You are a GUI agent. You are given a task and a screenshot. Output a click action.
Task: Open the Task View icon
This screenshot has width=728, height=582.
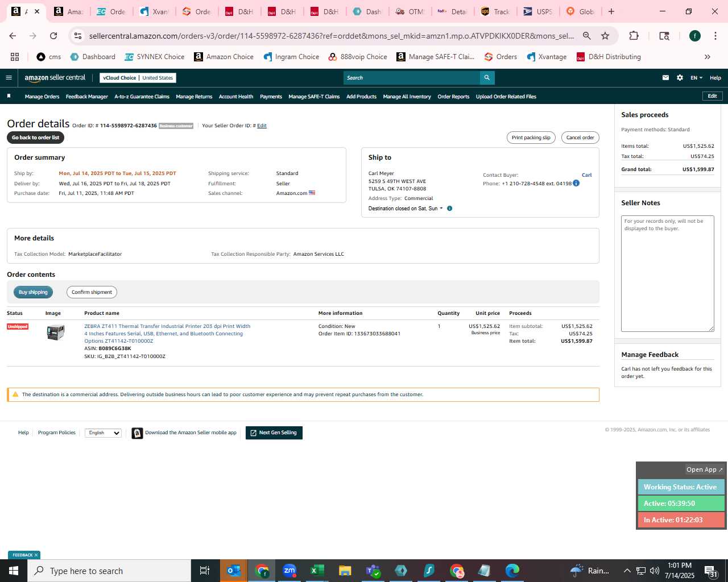pyautogui.click(x=205, y=571)
